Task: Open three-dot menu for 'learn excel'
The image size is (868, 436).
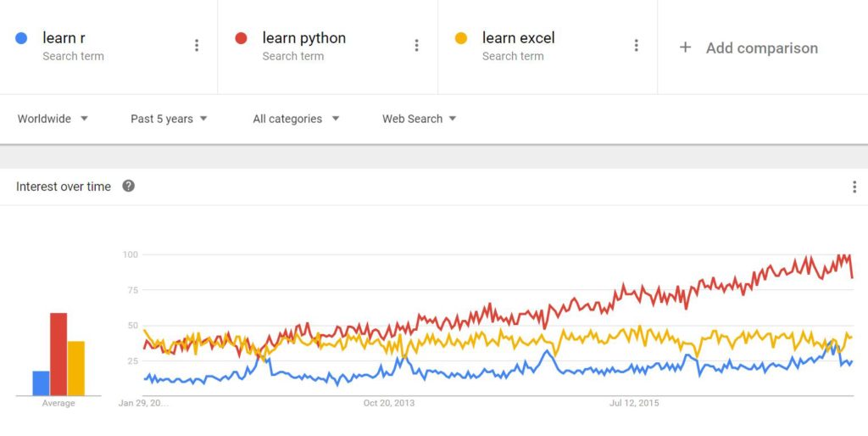Action: (636, 46)
